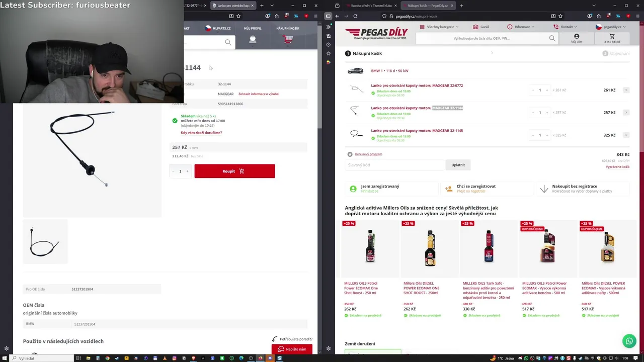
Task: Switch to 'Nákupní košík — PegasDíly.cz' tab
Action: pos(428,6)
